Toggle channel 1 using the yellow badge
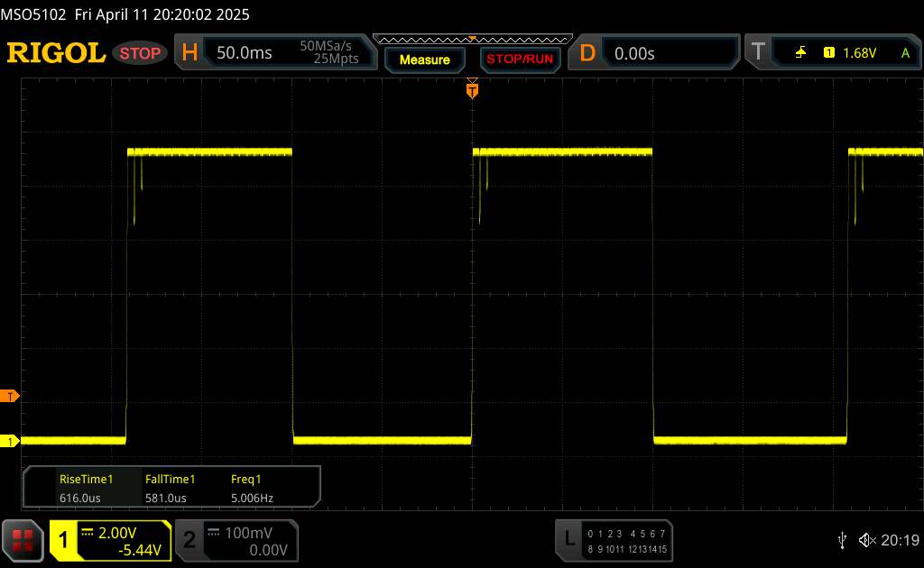This screenshot has width=924, height=568. pos(64,539)
